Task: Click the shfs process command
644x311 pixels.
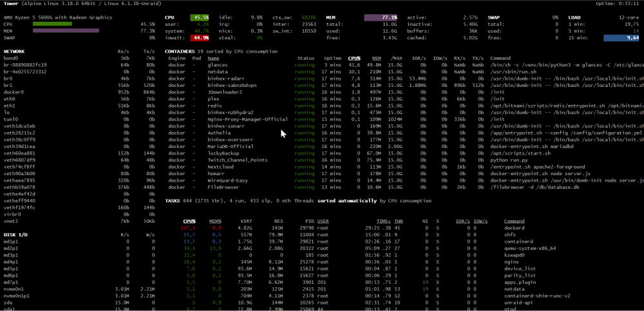Action: 510,234
